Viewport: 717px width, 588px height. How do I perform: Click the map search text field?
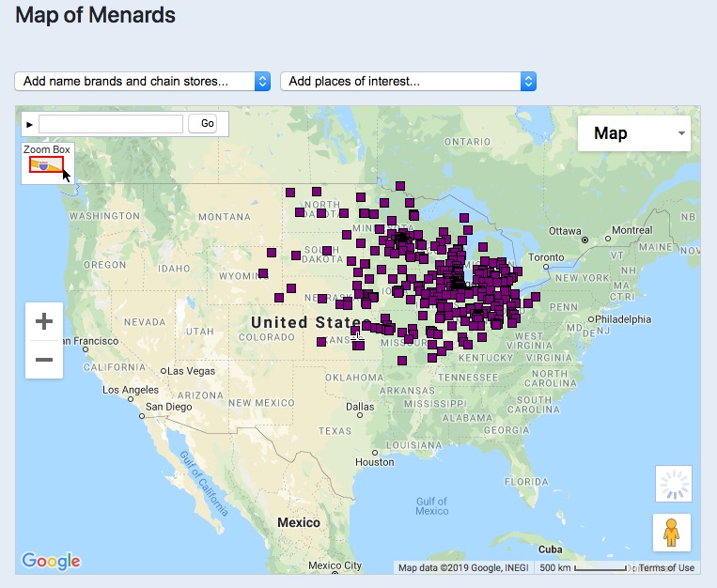[111, 124]
